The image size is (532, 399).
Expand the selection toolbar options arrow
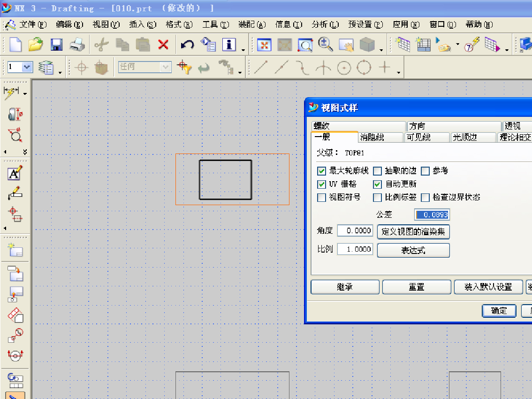coord(240,72)
